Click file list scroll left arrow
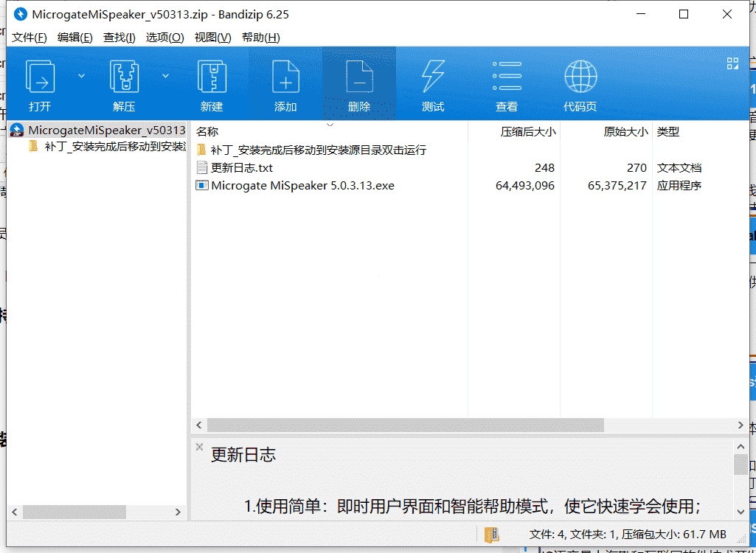The height and width of the screenshot is (553, 756). [198, 425]
